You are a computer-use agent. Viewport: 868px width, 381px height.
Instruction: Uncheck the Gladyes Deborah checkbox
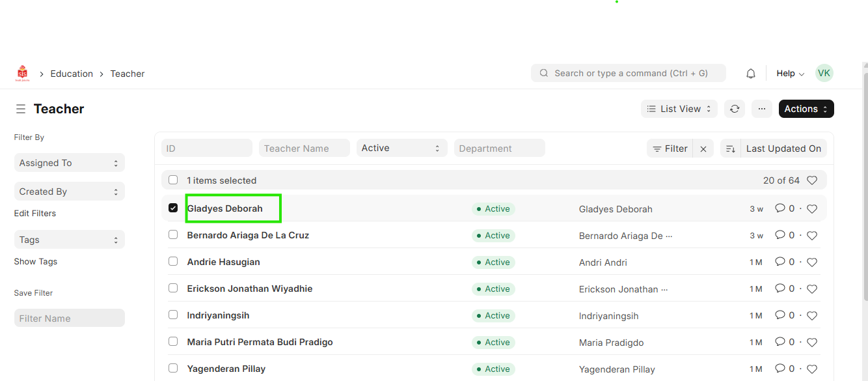(173, 208)
